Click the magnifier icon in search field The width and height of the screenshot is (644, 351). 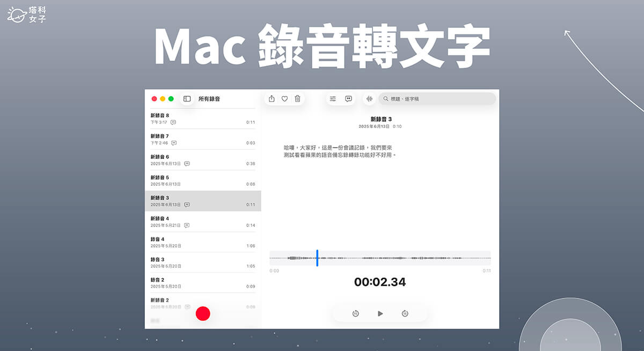(x=385, y=99)
